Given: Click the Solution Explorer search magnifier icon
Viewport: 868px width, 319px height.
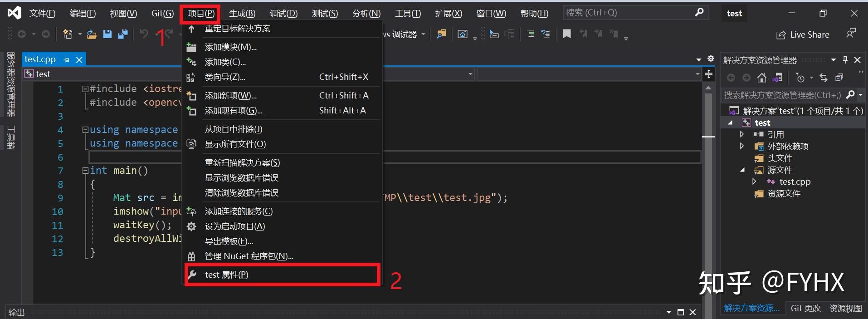Looking at the screenshot, I should 851,95.
